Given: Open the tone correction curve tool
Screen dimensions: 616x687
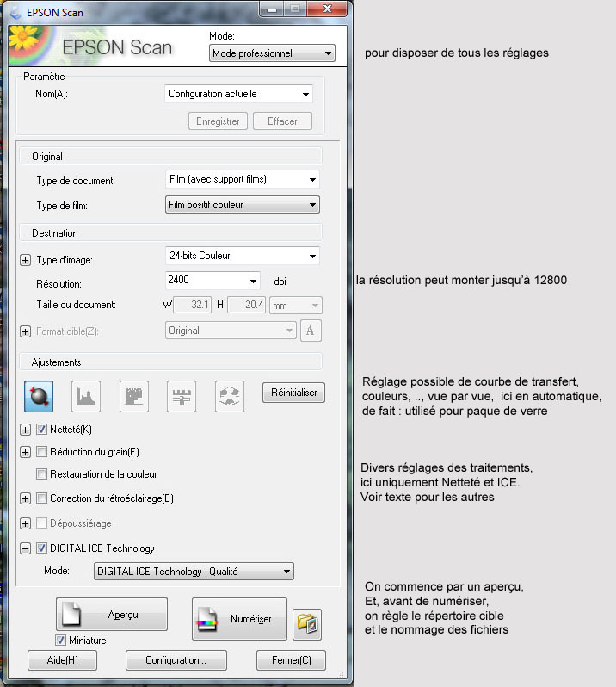Looking at the screenshot, I should click(x=134, y=395).
